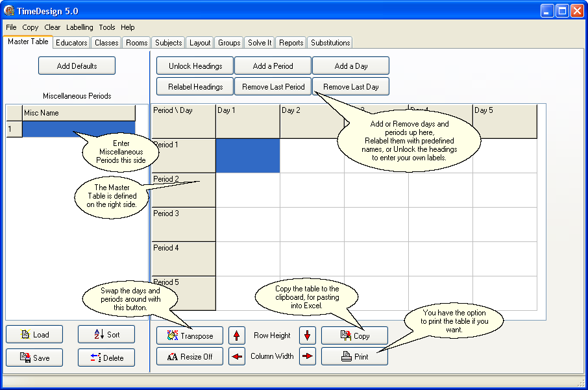Switch to the Groups tab
588x390 pixels.
229,42
